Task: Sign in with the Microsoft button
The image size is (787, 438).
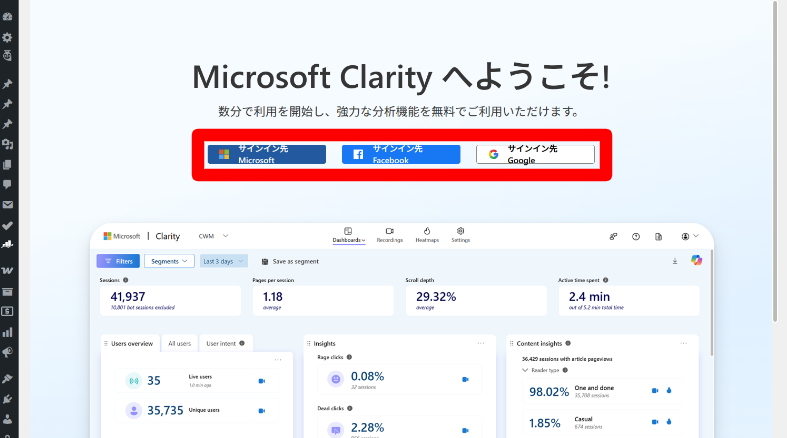Action: (267, 155)
